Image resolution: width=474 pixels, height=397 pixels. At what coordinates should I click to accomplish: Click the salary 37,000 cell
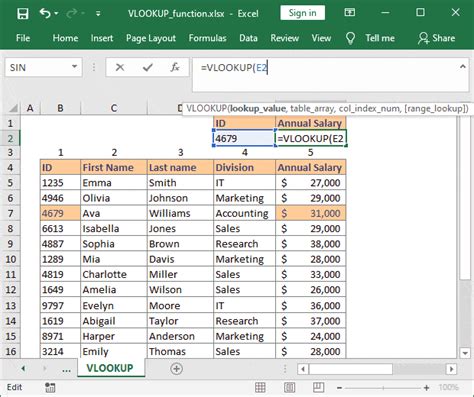[311, 321]
